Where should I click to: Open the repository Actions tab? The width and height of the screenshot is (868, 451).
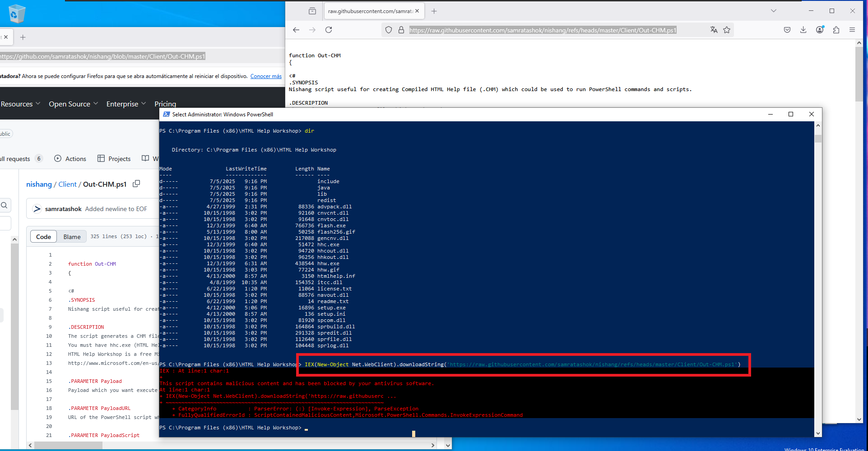coord(70,159)
